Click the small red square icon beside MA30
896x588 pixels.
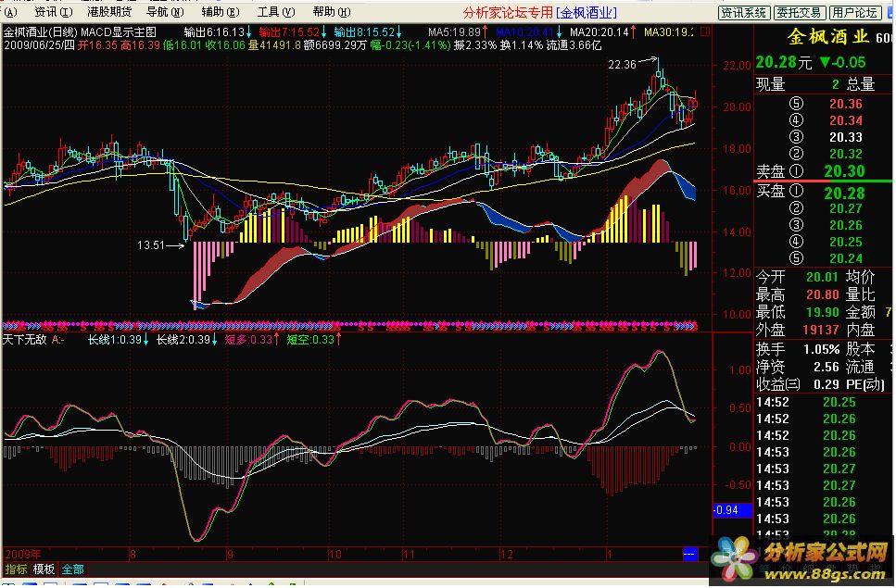(x=704, y=32)
